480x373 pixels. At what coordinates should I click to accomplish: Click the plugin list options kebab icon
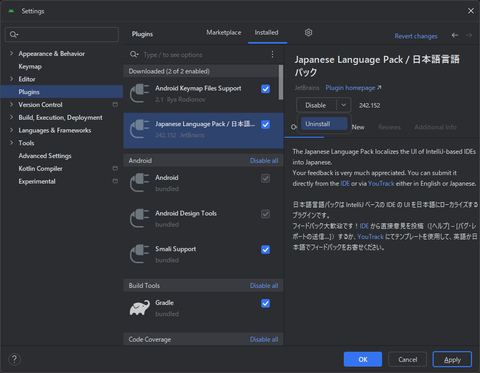pos(272,54)
